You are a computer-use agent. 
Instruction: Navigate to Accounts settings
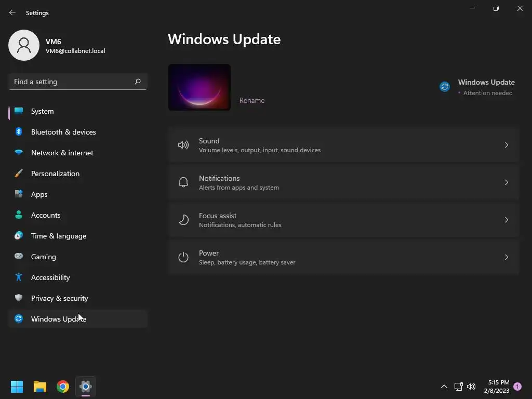click(x=78, y=215)
